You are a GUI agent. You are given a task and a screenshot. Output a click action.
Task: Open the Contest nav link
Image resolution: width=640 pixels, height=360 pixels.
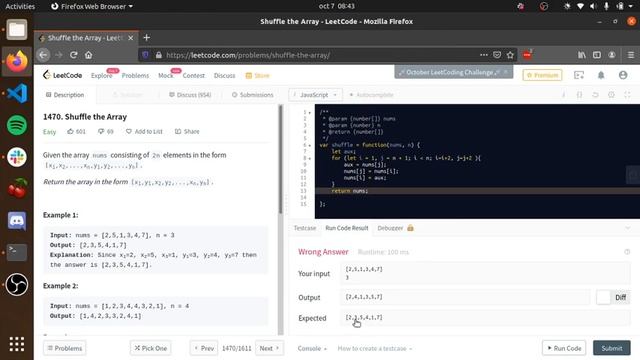[x=194, y=76]
